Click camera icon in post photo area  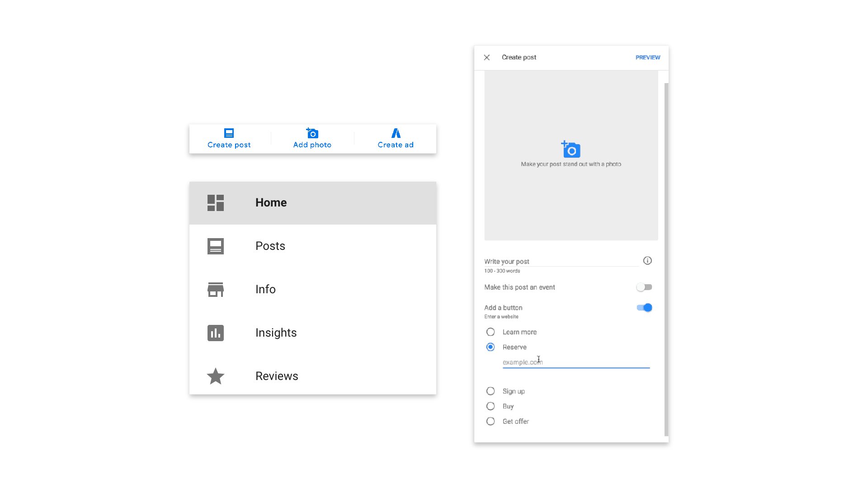point(571,150)
